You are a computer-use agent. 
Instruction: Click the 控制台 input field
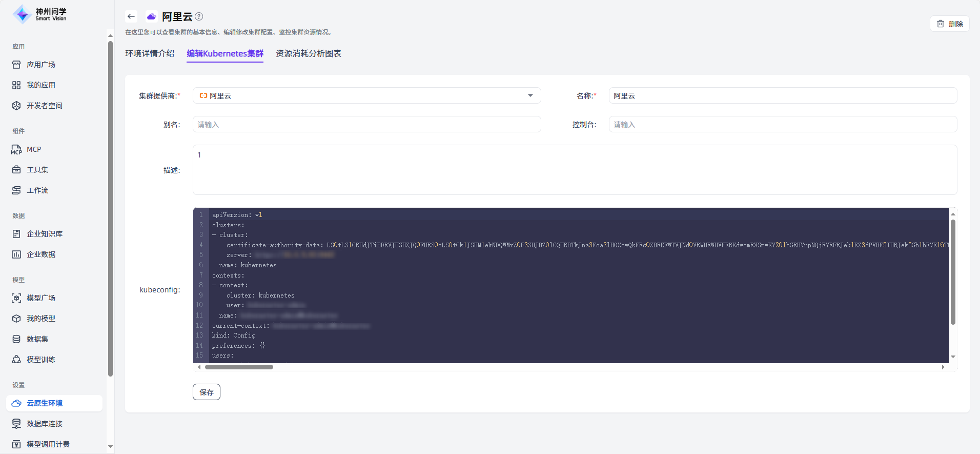coord(782,125)
